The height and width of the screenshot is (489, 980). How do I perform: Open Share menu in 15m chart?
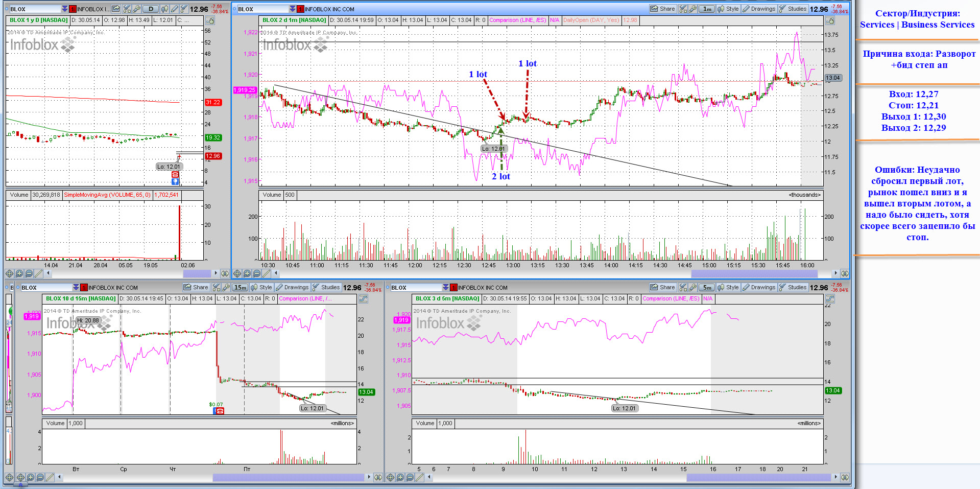click(196, 287)
